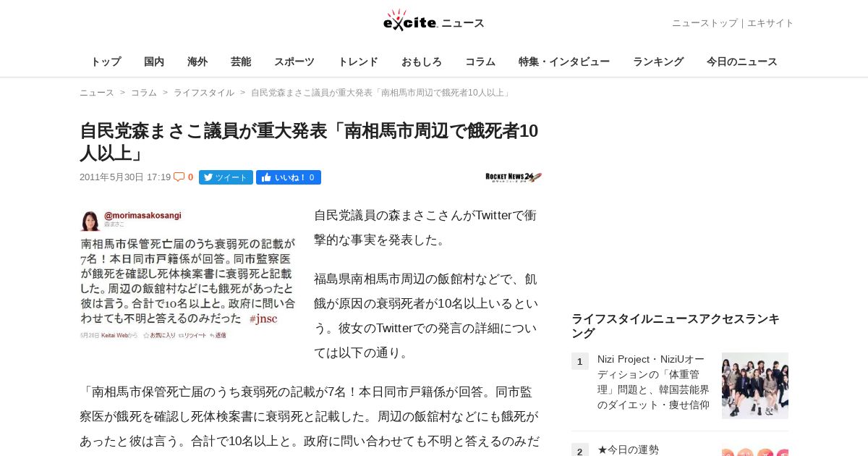The image size is (868, 456).
Task: Open the スポーツ navigation item
Action: (x=294, y=62)
